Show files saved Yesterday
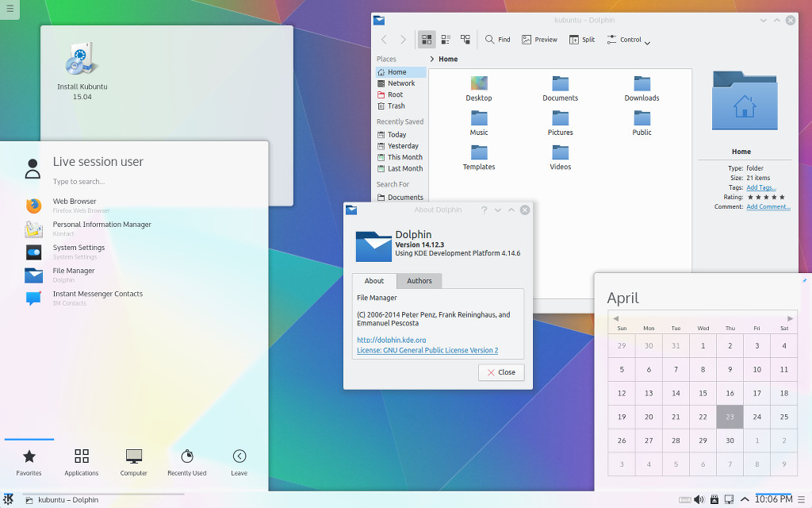The image size is (812, 508). 400,146
